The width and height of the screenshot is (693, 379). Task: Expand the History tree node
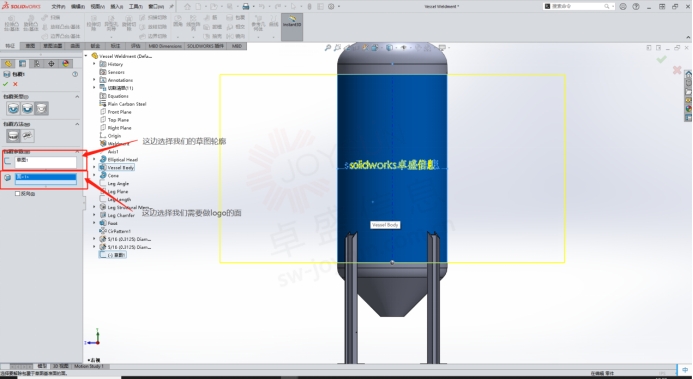click(x=94, y=64)
